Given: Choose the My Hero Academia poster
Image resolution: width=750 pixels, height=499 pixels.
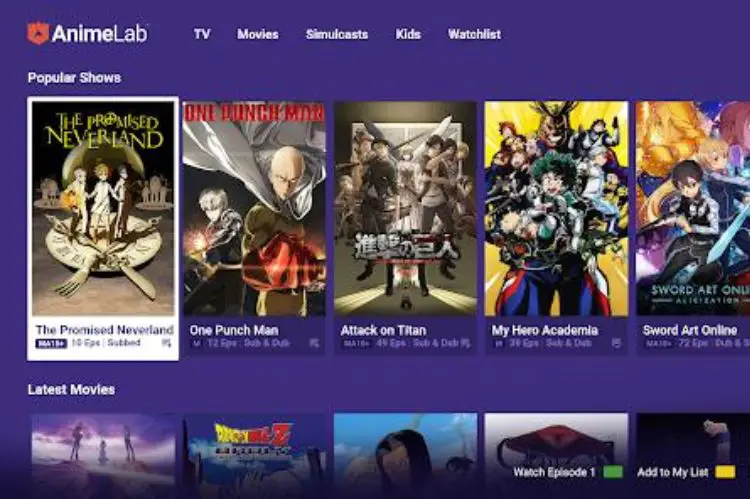Looking at the screenshot, I should (x=556, y=208).
